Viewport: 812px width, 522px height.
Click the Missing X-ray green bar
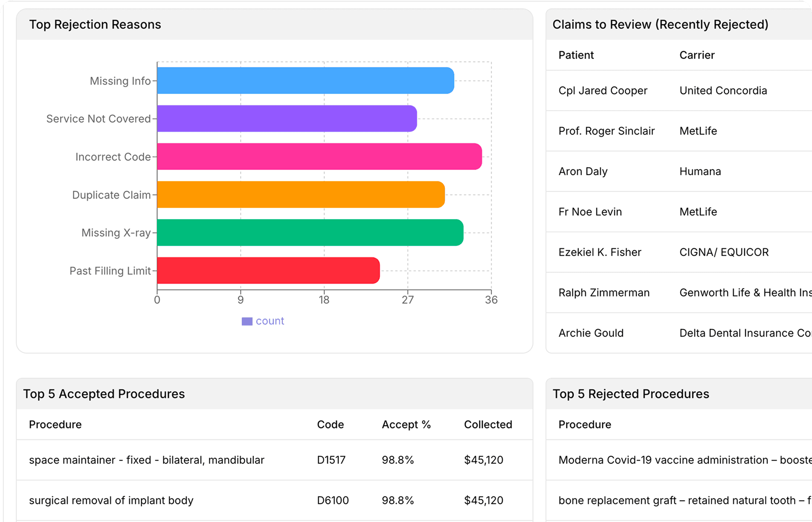click(x=310, y=233)
